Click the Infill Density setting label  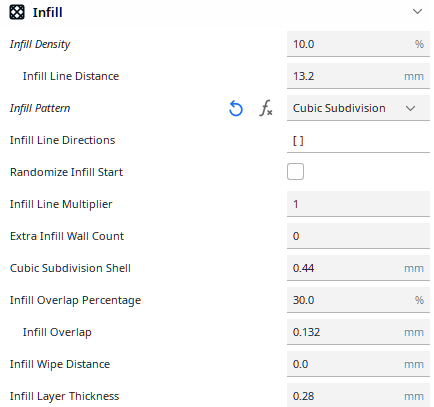click(x=40, y=44)
